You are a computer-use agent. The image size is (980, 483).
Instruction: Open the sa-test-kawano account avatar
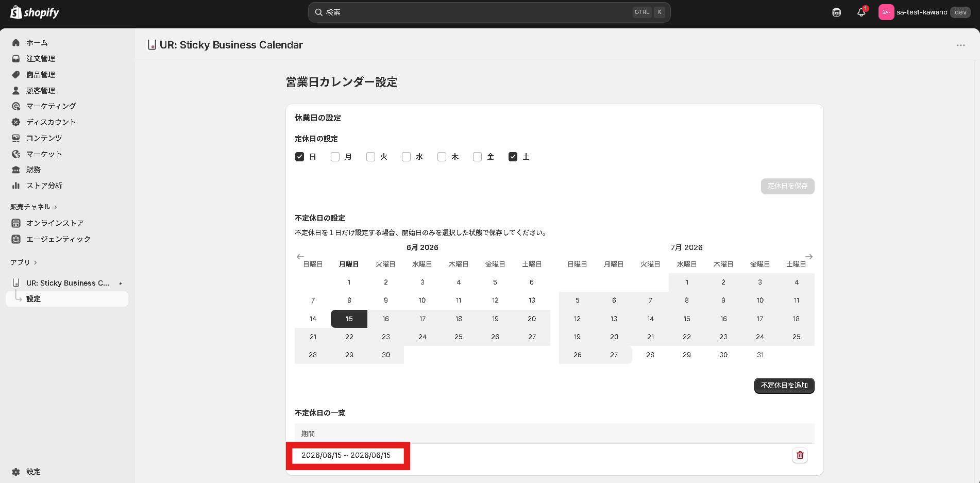[x=886, y=12]
